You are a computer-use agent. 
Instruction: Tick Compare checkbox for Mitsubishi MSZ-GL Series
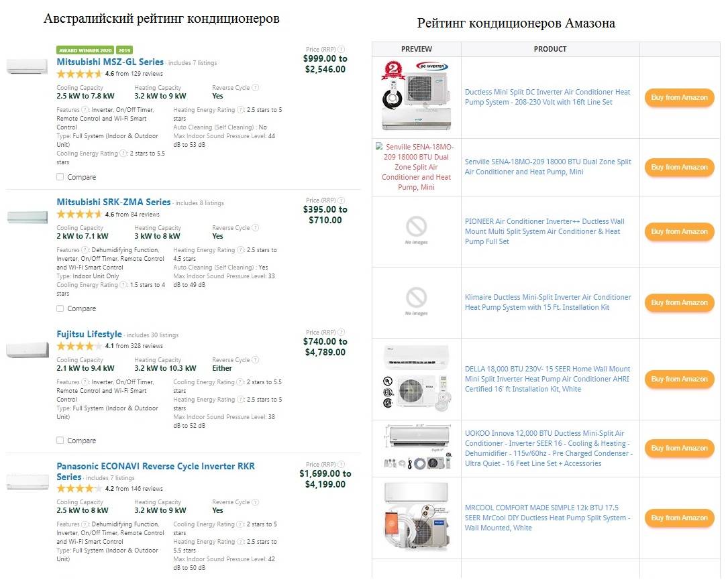[60, 177]
